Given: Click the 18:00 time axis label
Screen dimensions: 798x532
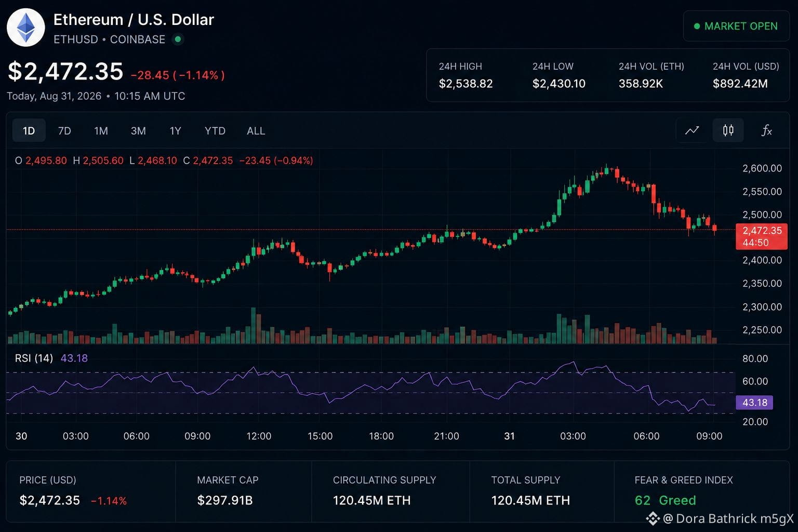Looking at the screenshot, I should click(x=381, y=436).
